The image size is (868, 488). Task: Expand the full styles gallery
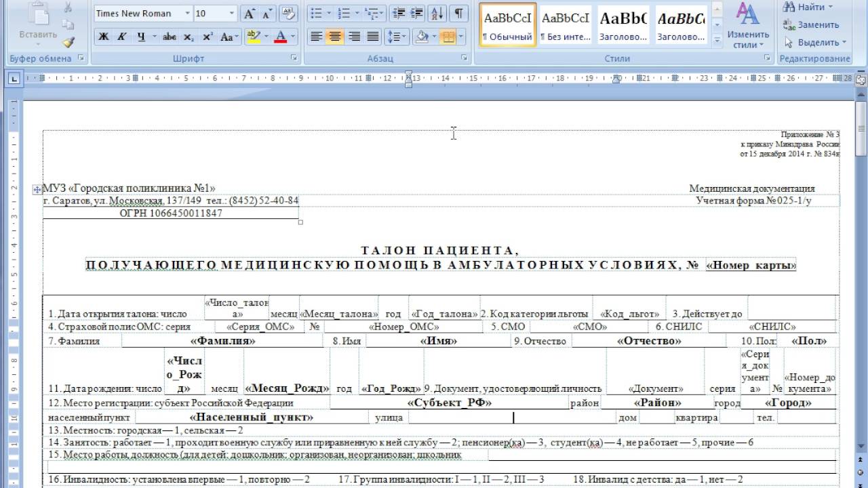click(717, 41)
